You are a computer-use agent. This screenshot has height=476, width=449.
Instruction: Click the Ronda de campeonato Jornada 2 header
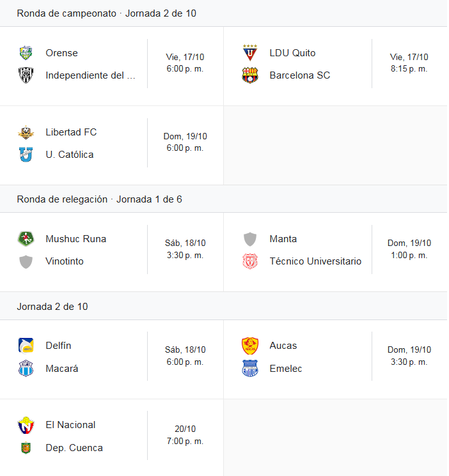106,13
